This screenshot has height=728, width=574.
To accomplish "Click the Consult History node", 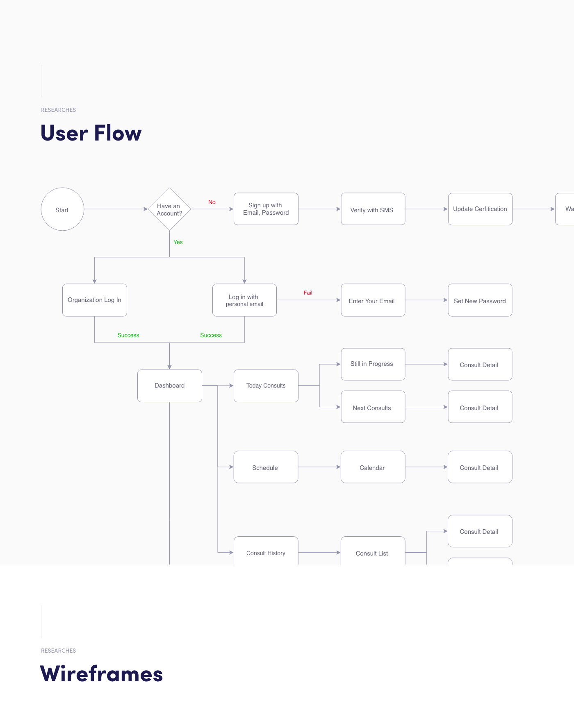I will [x=266, y=552].
